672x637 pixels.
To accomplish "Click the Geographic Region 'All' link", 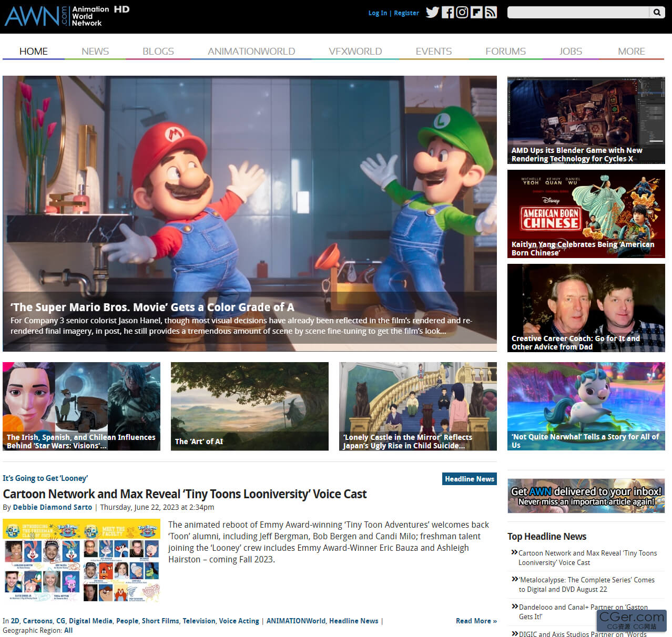I will 68,630.
